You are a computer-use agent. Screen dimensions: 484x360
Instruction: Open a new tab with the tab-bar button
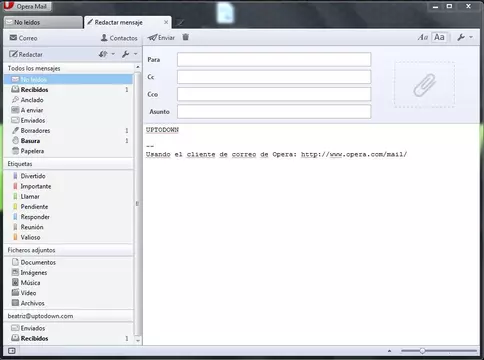180,23
